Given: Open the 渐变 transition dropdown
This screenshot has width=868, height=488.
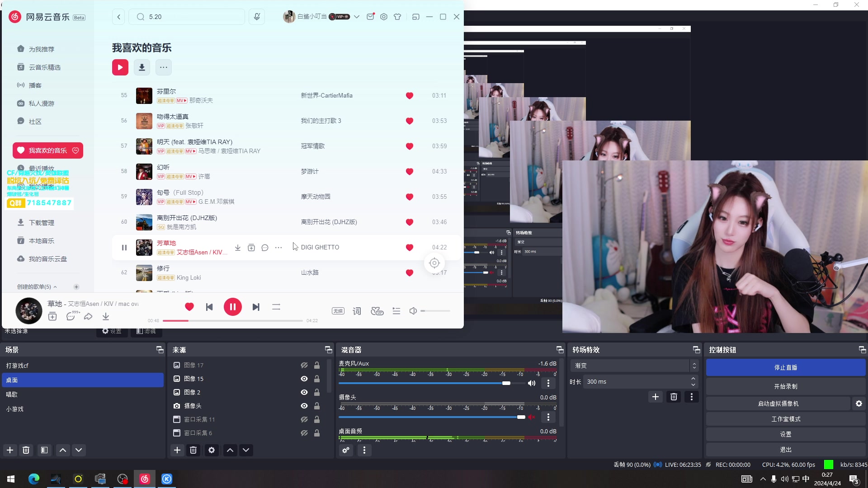Looking at the screenshot, I should [x=634, y=366].
